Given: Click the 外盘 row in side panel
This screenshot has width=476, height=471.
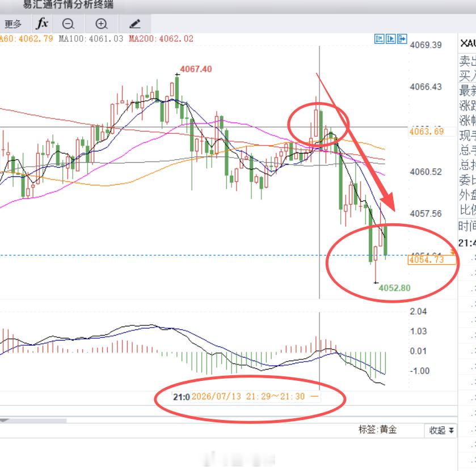Looking at the screenshot, I should click(x=467, y=195).
